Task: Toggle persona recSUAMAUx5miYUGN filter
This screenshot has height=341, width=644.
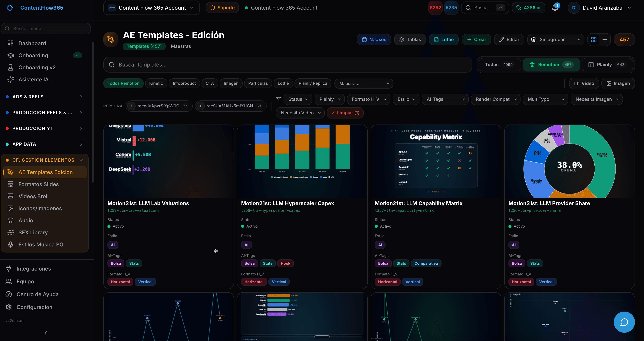Action: [x=231, y=106]
